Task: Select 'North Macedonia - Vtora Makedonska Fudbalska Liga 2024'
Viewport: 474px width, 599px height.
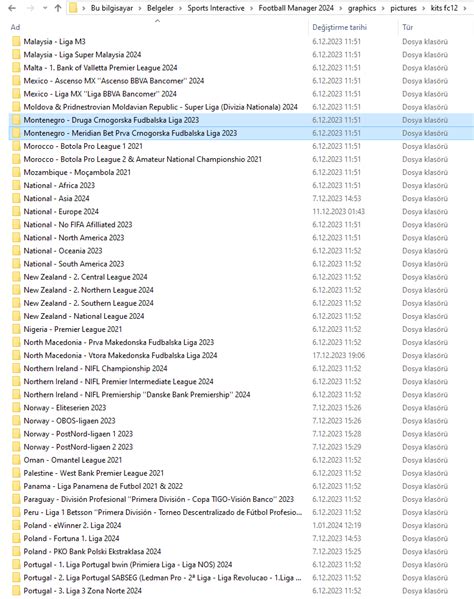Action: point(120,355)
